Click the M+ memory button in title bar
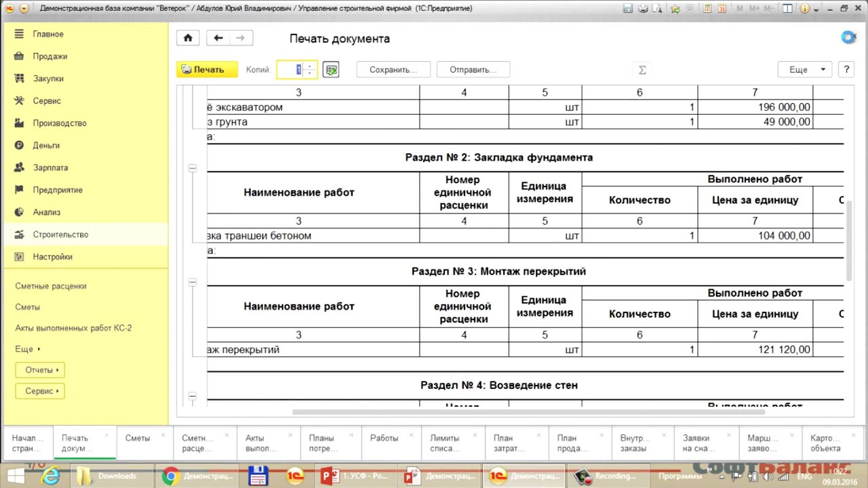The width and height of the screenshot is (868, 488). [753, 9]
